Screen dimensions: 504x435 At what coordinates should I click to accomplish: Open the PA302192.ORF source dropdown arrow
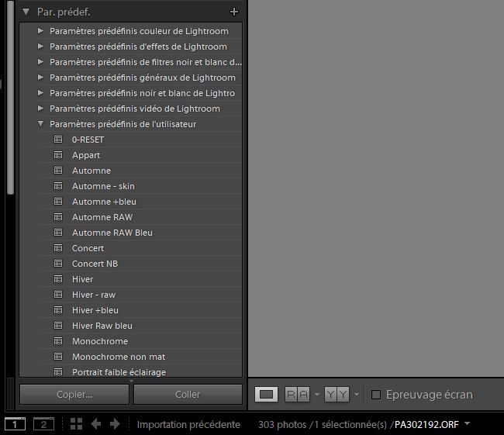(x=467, y=423)
